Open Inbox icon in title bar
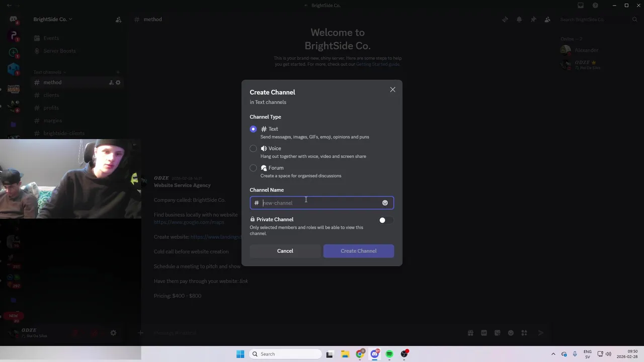 pyautogui.click(x=581, y=6)
